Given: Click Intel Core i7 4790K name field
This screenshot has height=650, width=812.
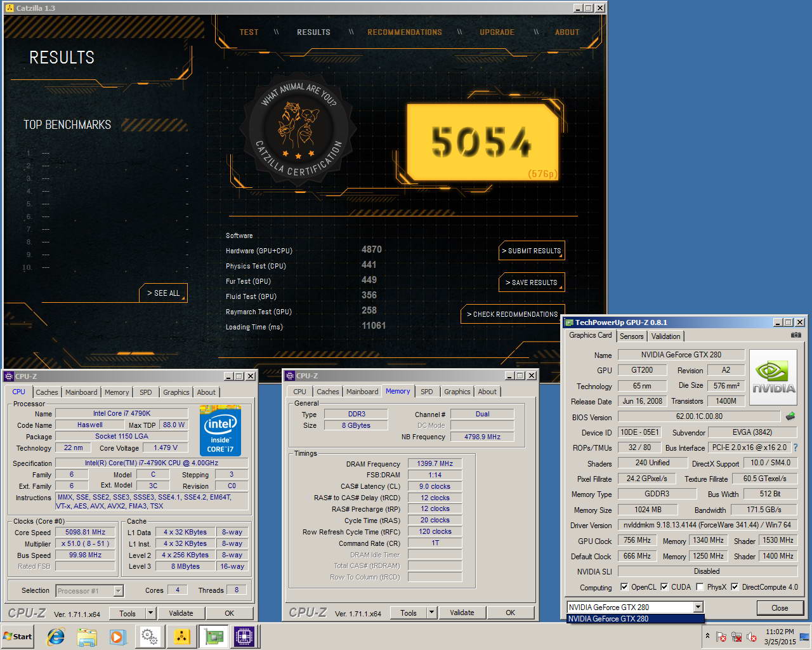Looking at the screenshot, I should 122,413.
